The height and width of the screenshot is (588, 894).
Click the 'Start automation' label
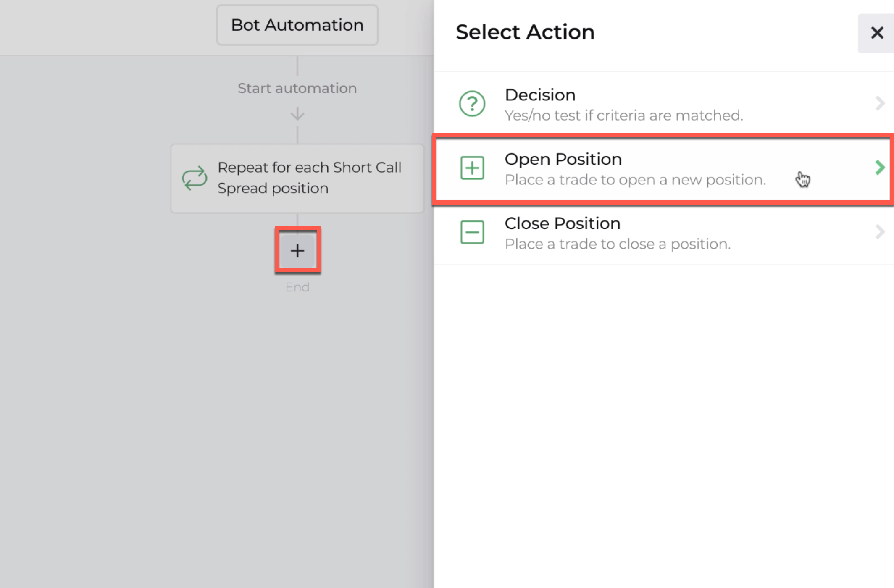point(297,88)
